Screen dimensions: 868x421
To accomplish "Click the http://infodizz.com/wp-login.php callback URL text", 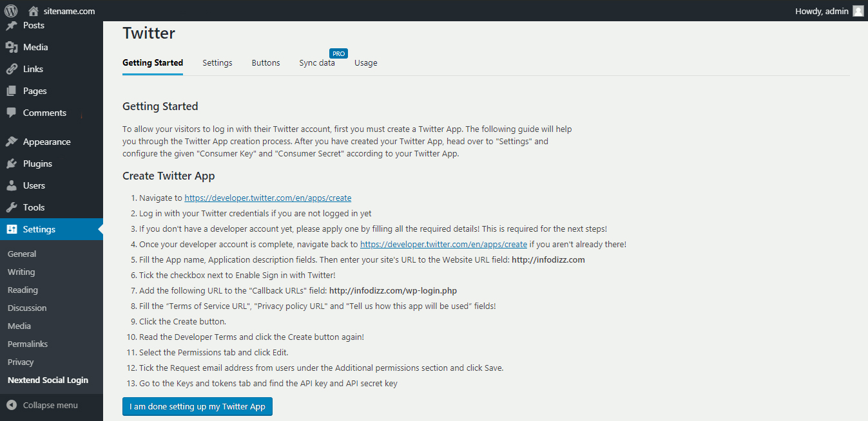I will [393, 290].
